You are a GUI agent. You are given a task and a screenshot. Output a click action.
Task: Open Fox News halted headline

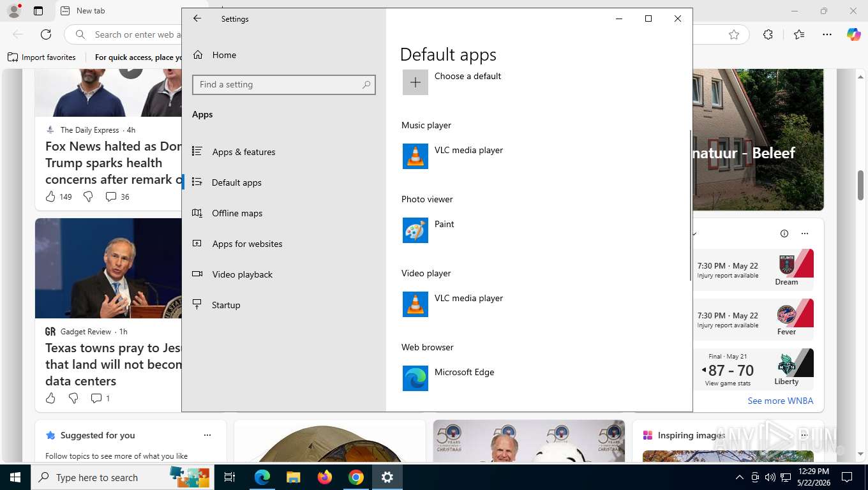[114, 163]
